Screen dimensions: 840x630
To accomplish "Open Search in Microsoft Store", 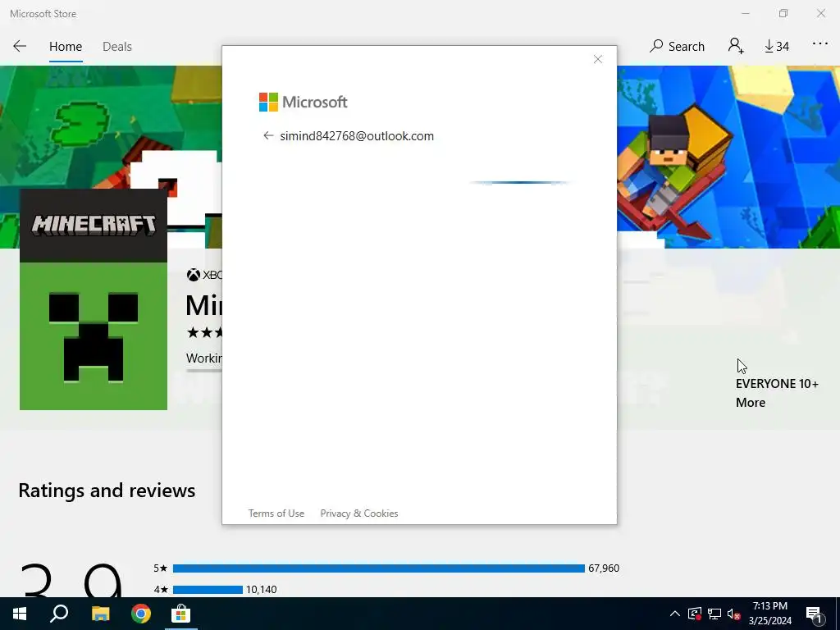I will tap(677, 47).
